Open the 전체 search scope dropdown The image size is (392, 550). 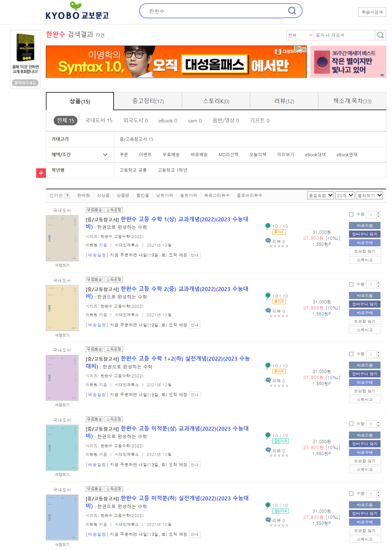click(x=300, y=35)
